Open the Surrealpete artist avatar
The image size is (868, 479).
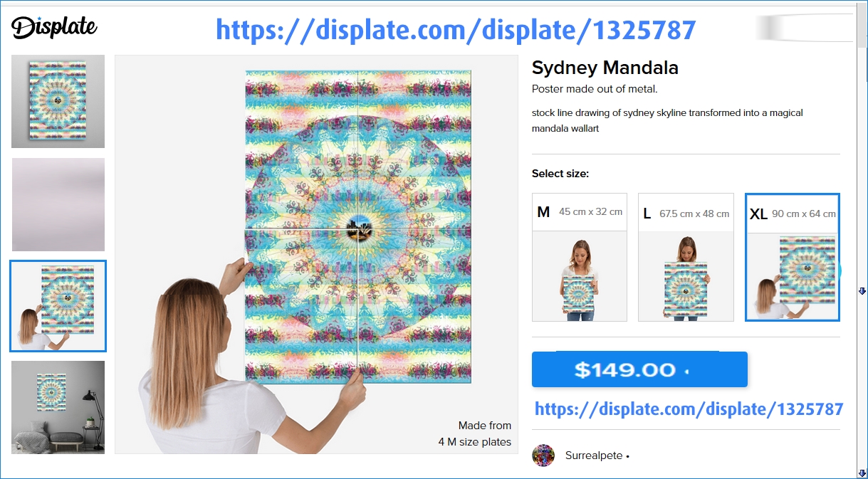(543, 456)
